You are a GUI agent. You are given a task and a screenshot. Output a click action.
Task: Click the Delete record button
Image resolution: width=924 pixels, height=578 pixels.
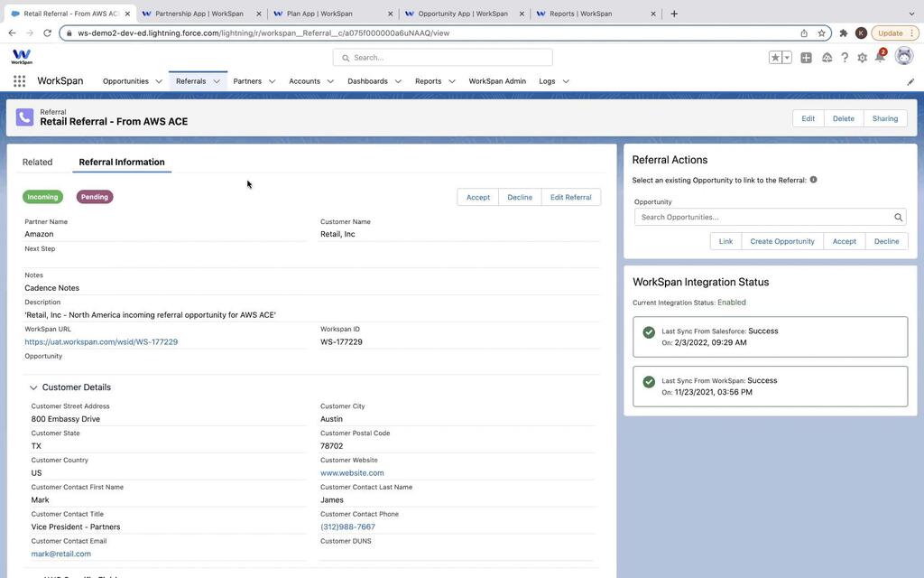click(844, 118)
